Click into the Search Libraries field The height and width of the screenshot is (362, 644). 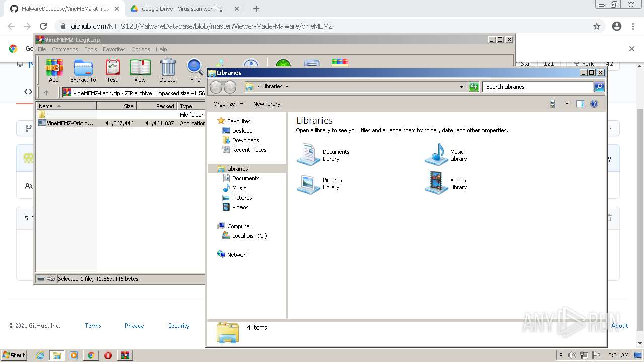click(x=538, y=87)
